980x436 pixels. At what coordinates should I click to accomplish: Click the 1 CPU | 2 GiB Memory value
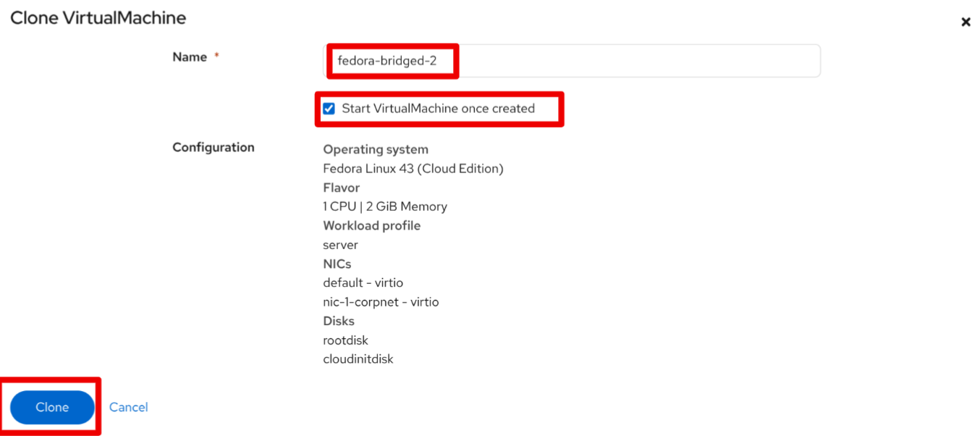(x=385, y=206)
